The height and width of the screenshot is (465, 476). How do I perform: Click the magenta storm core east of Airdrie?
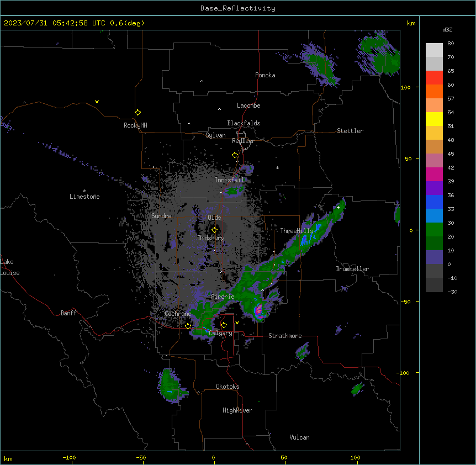coord(259,311)
